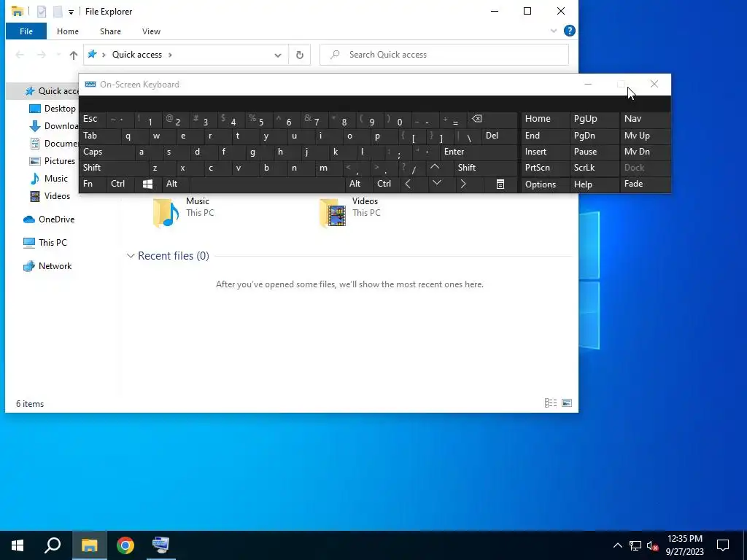Click the Nav key on keyboard

tap(645, 119)
